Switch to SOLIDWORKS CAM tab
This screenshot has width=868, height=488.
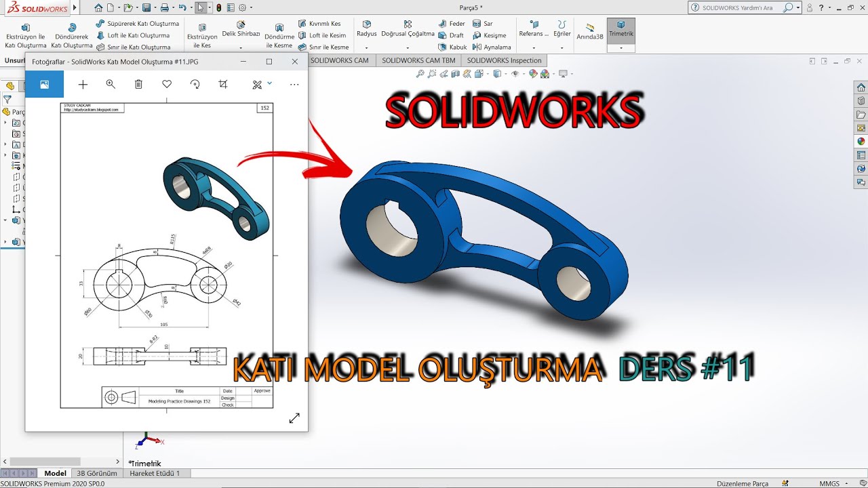[340, 60]
